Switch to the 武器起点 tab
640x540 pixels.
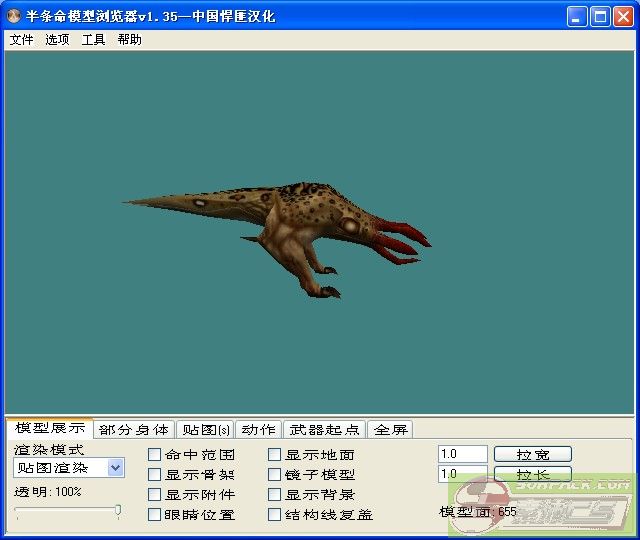[324, 430]
